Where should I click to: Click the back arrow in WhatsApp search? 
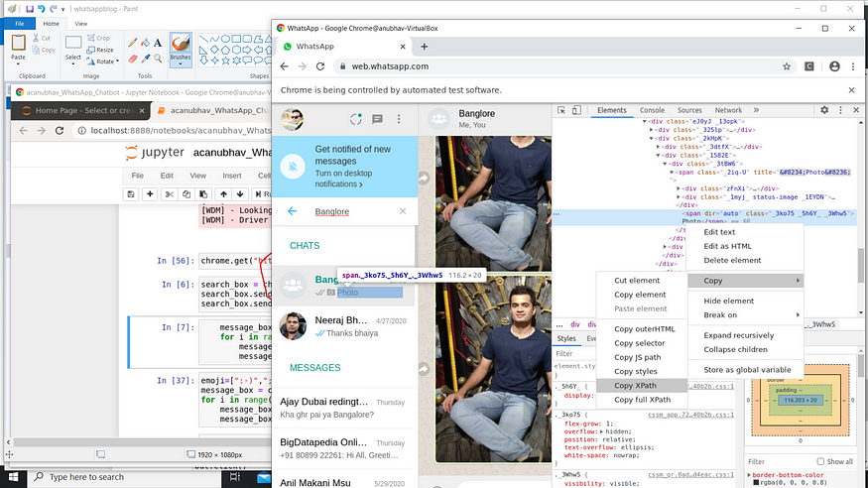293,211
